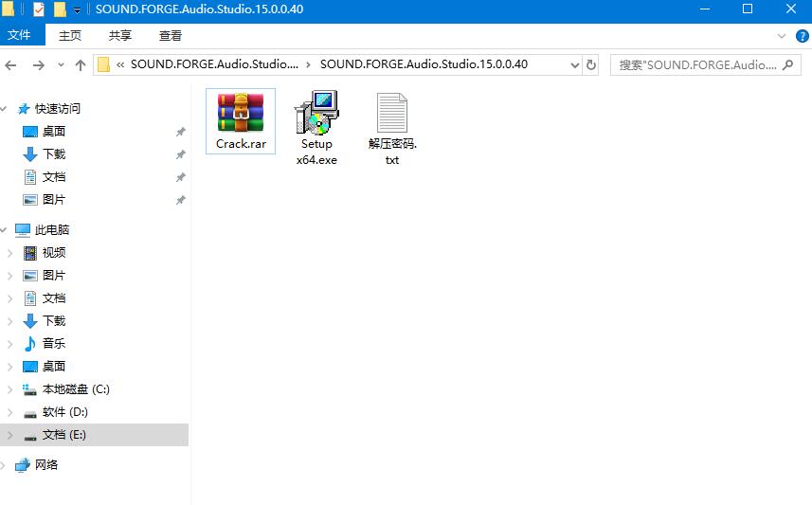Image resolution: width=812 pixels, height=505 pixels.
Task: Open recent locations dropdown arrow
Action: [x=61, y=65]
